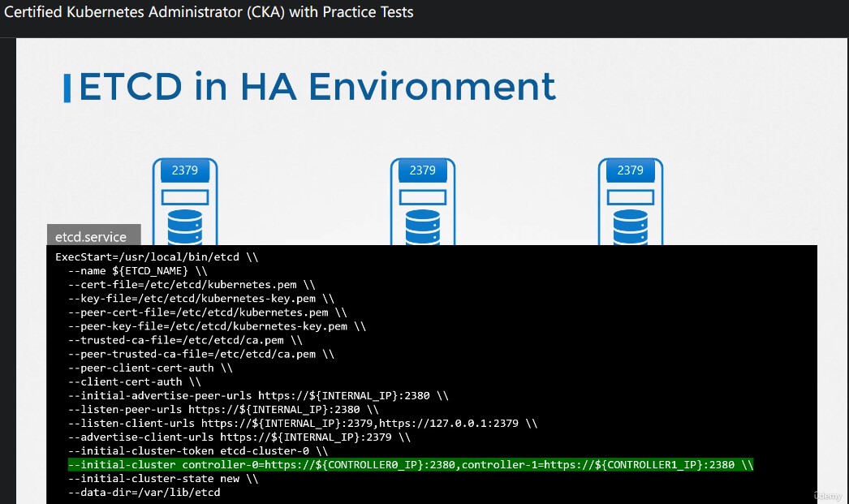Viewport: 849px width, 504px height.
Task: Click the 'ETCD in HA Environment' slide heading
Action: pos(317,87)
